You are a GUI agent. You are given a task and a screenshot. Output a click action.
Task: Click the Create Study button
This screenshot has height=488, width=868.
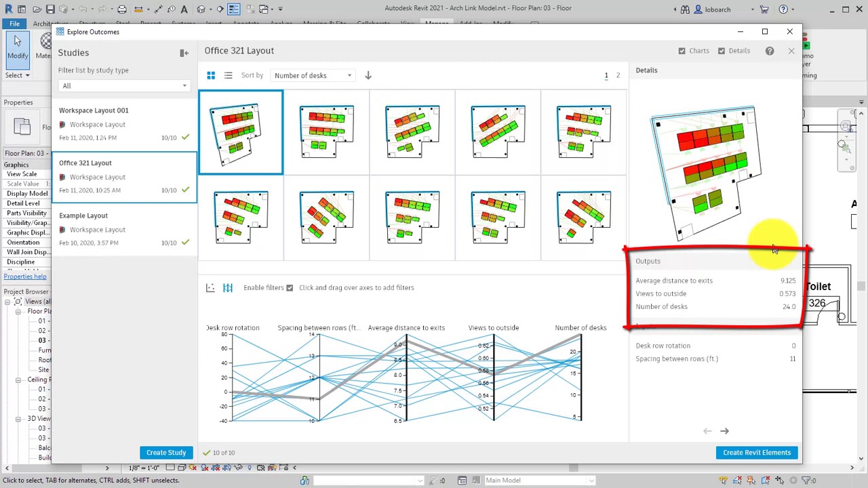click(166, 453)
